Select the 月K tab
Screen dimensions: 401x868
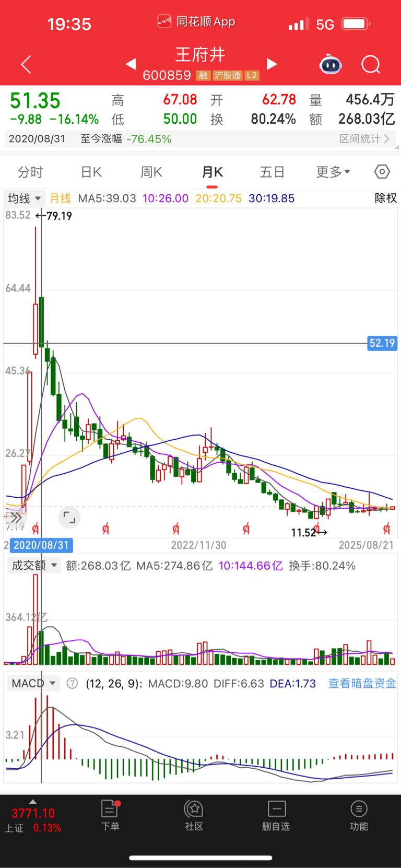click(213, 172)
